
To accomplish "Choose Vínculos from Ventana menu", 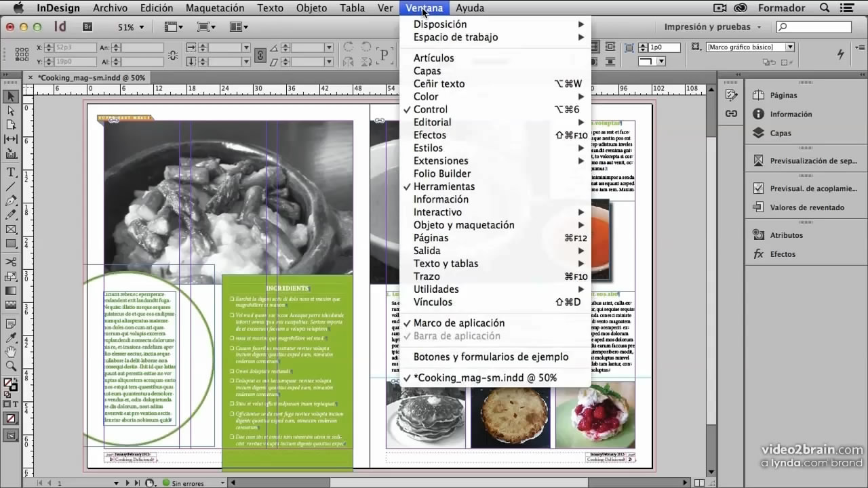I will (x=495, y=302).
